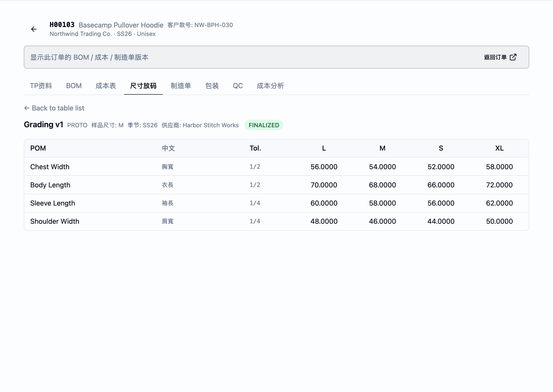553x392 pixels.
Task: Click Shoulder Width M value 46.0000
Action: click(x=382, y=221)
